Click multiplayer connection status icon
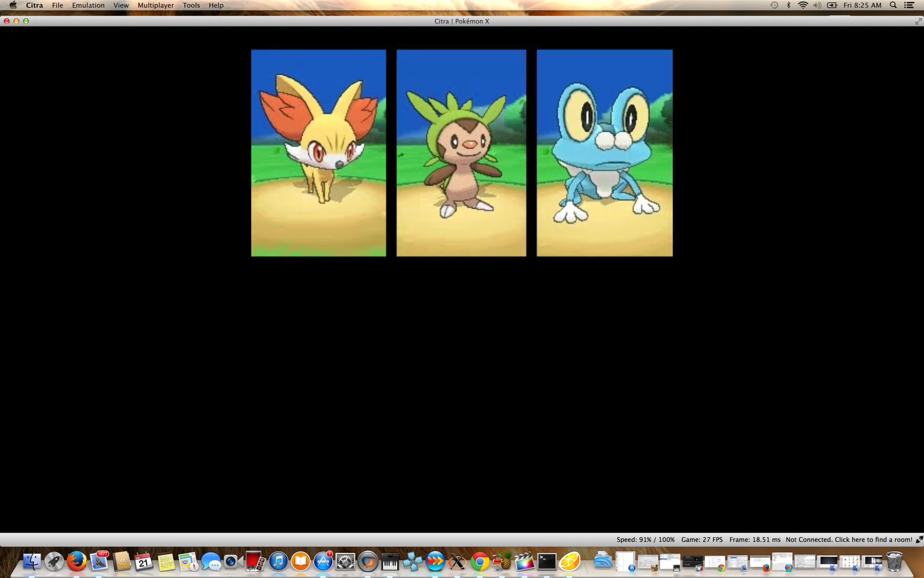 coord(919,540)
